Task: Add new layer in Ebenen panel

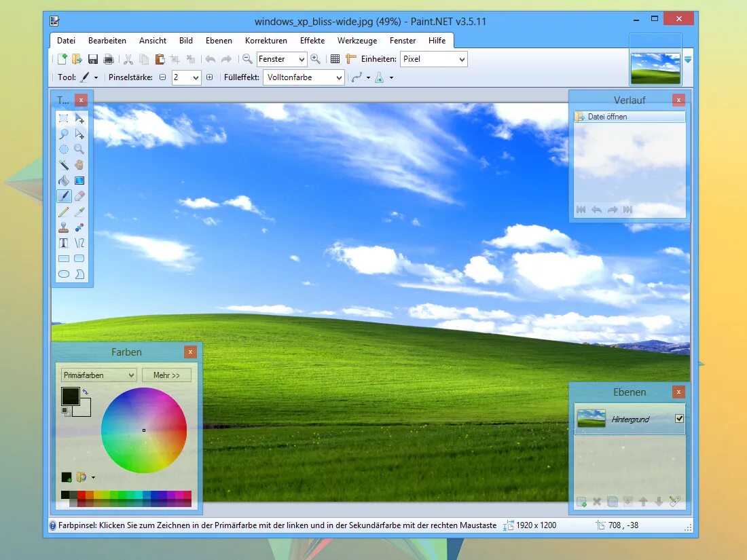Action: coord(581,502)
